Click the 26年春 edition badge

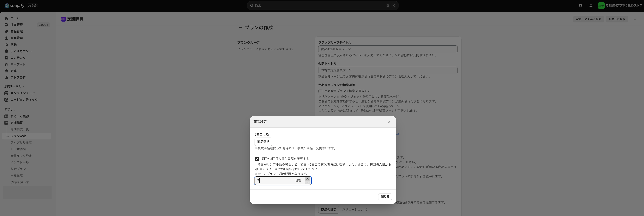(32, 5)
